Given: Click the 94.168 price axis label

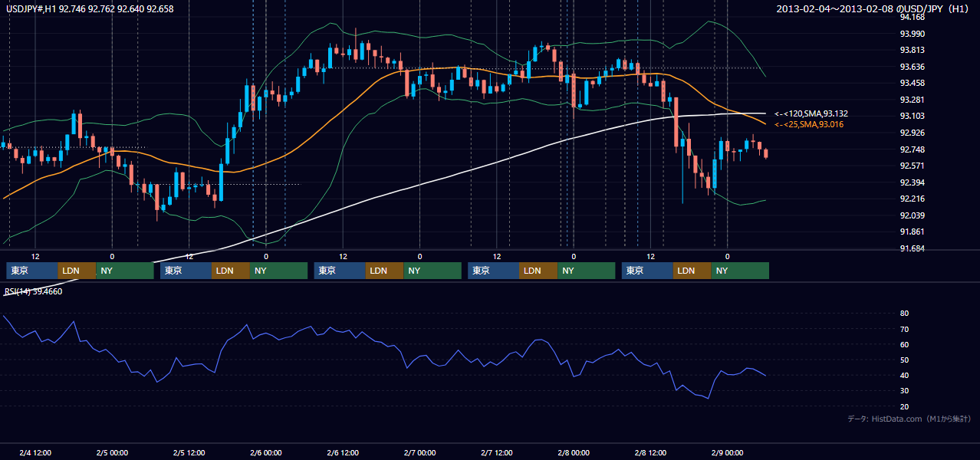Looking at the screenshot, I should [912, 17].
